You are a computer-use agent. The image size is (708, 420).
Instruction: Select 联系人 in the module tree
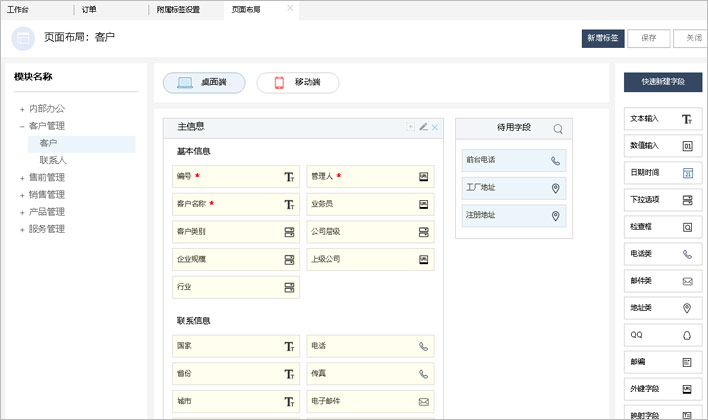53,160
